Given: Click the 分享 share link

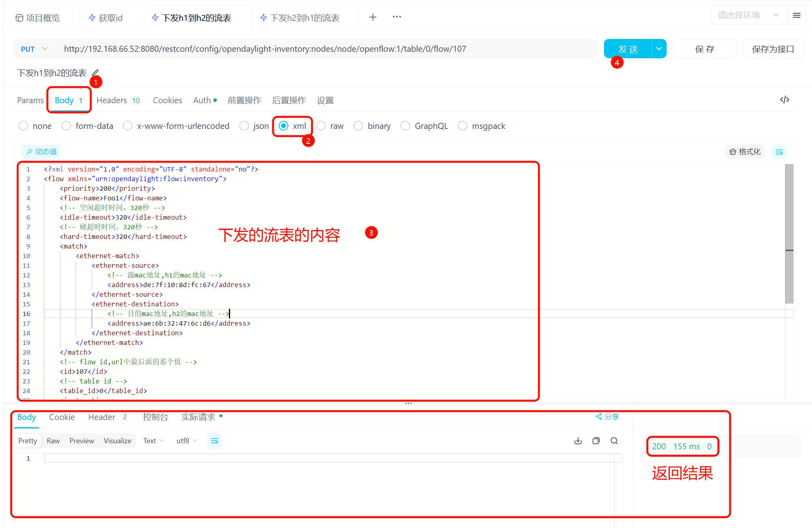Looking at the screenshot, I should [607, 417].
